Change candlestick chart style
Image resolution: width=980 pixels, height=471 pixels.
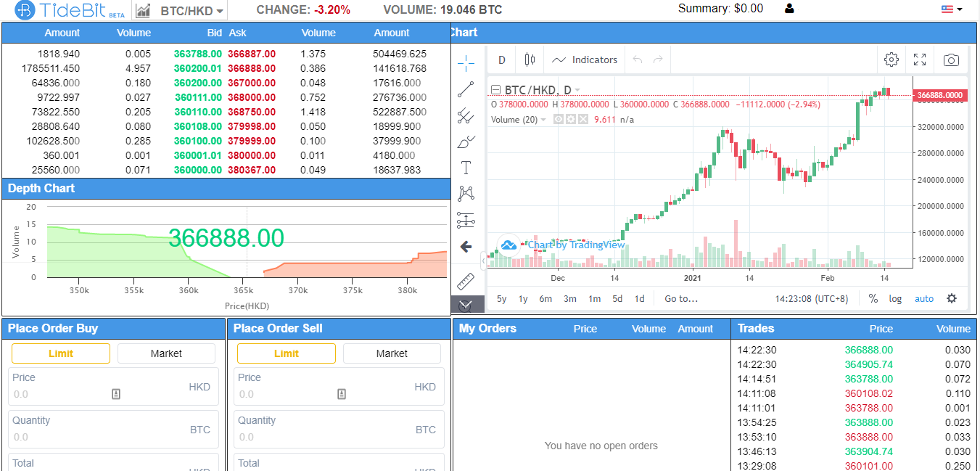530,60
